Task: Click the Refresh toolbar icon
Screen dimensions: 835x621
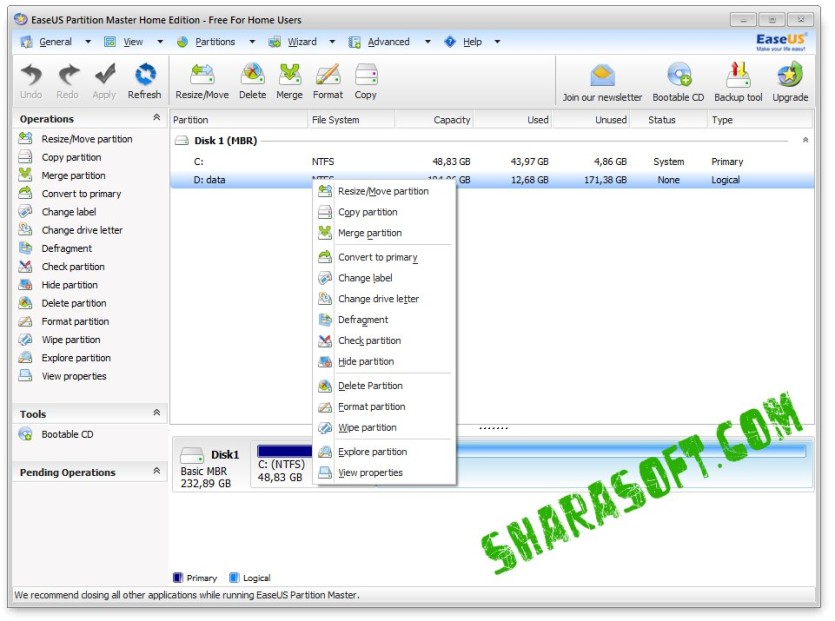Action: pos(144,74)
